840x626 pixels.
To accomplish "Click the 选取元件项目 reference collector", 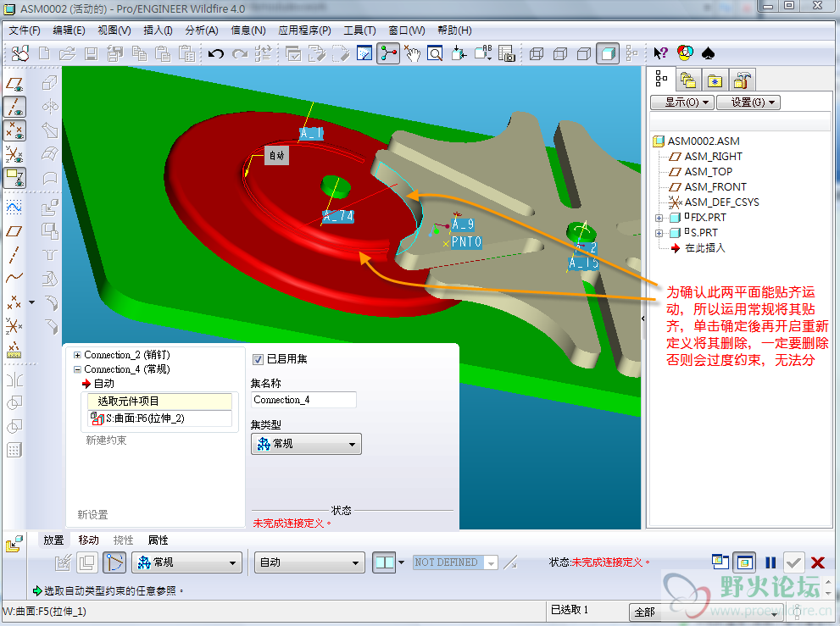I will pos(158,401).
